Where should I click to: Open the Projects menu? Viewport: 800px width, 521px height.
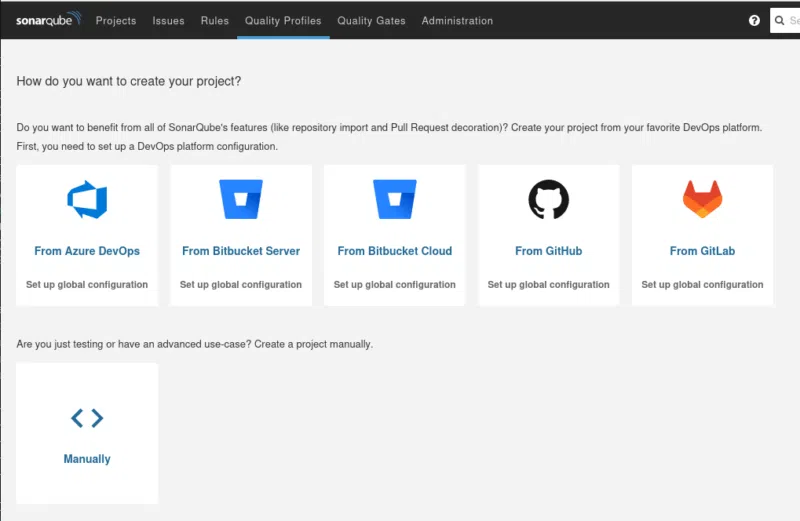click(x=116, y=21)
